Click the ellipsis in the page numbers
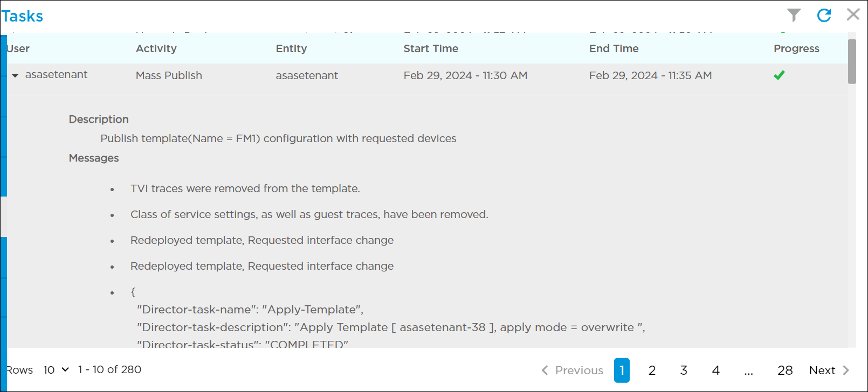 749,370
